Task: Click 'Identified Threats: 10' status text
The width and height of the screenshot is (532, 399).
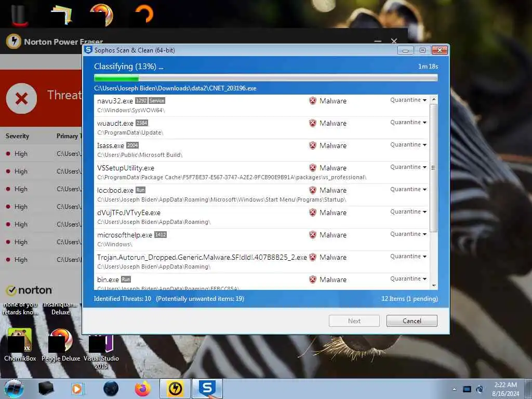Action: [123, 299]
